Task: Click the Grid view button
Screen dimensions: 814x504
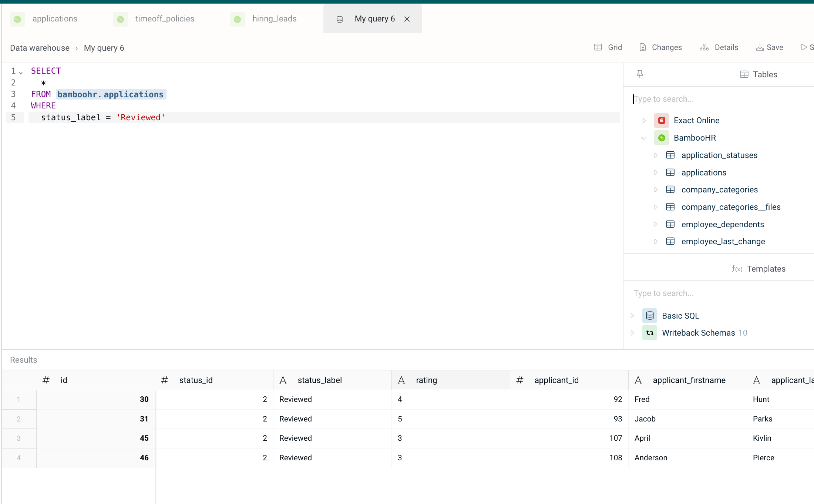Action: pyautogui.click(x=608, y=47)
